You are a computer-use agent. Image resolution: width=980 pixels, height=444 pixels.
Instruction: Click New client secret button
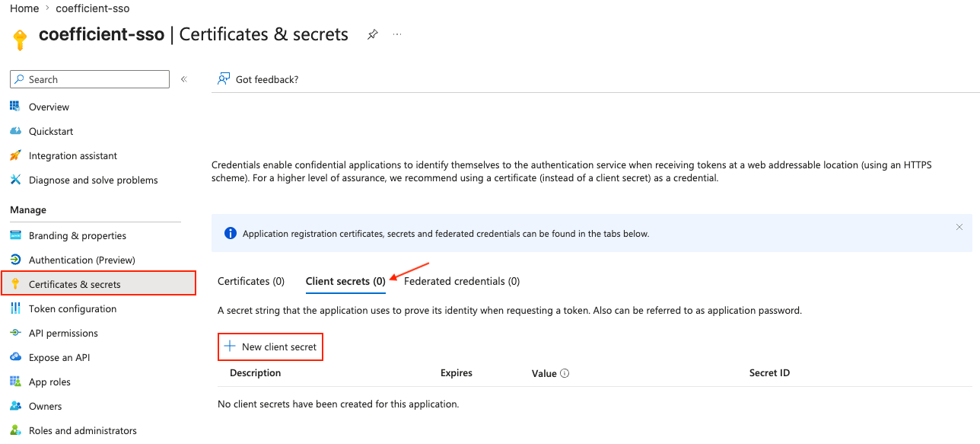(x=270, y=347)
